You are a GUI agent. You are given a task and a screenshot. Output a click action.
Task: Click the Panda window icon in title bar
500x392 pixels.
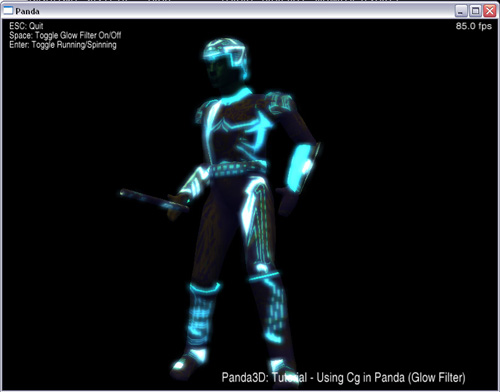[x=8, y=11]
